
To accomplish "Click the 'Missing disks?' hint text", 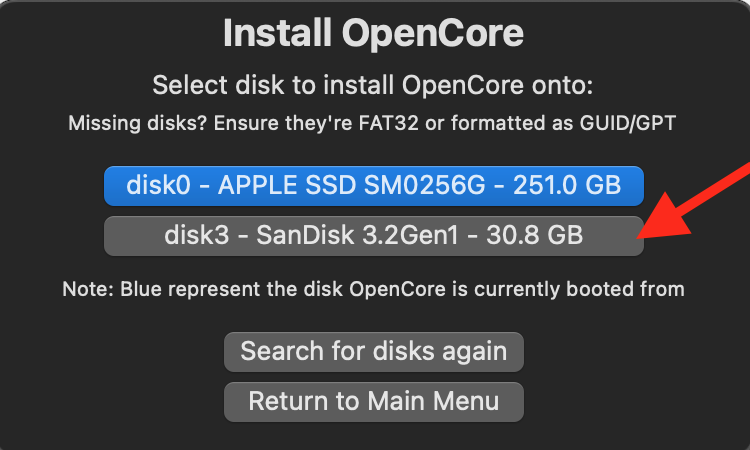I will (x=373, y=124).
